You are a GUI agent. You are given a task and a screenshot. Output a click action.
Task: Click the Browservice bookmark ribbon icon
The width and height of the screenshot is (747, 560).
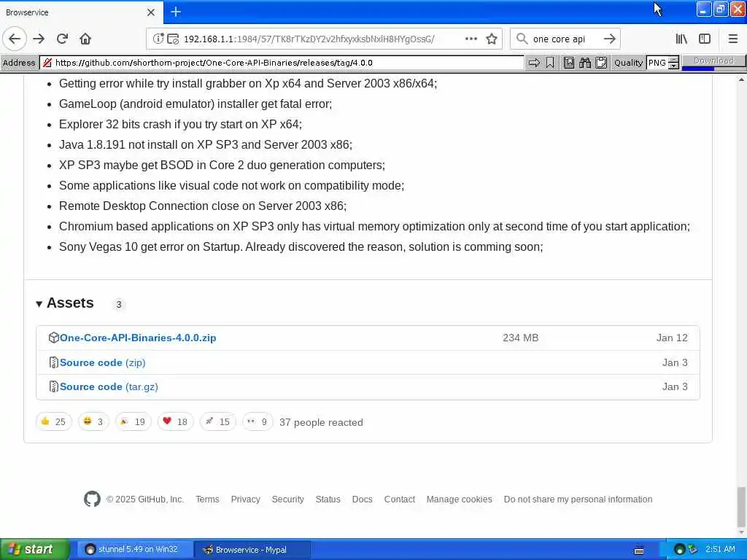[550, 63]
